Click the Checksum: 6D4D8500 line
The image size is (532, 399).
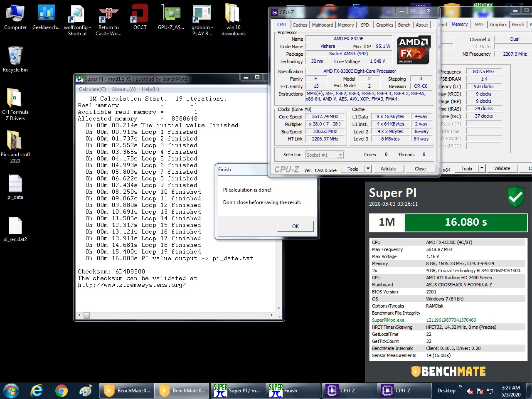111,271
